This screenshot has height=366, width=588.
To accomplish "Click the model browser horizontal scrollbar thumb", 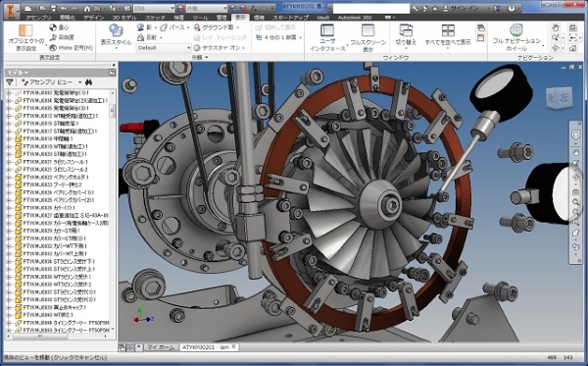I will (x=40, y=337).
